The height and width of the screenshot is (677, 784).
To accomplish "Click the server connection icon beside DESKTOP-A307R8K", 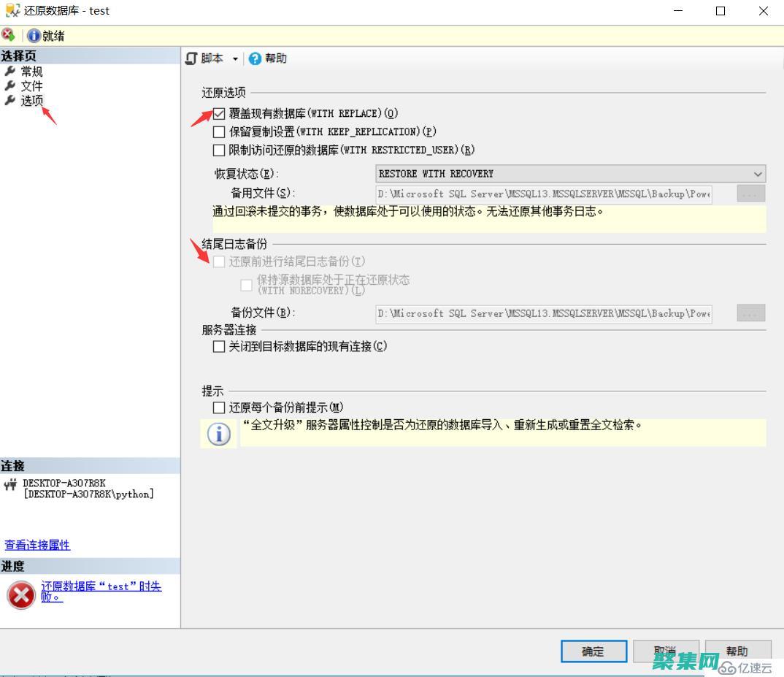I will tap(12, 483).
